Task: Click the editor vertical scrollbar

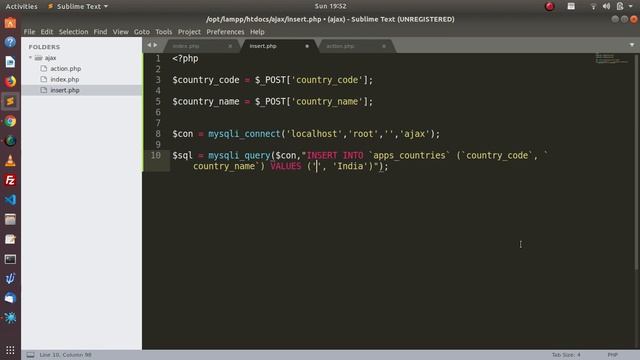Action: 636,161
